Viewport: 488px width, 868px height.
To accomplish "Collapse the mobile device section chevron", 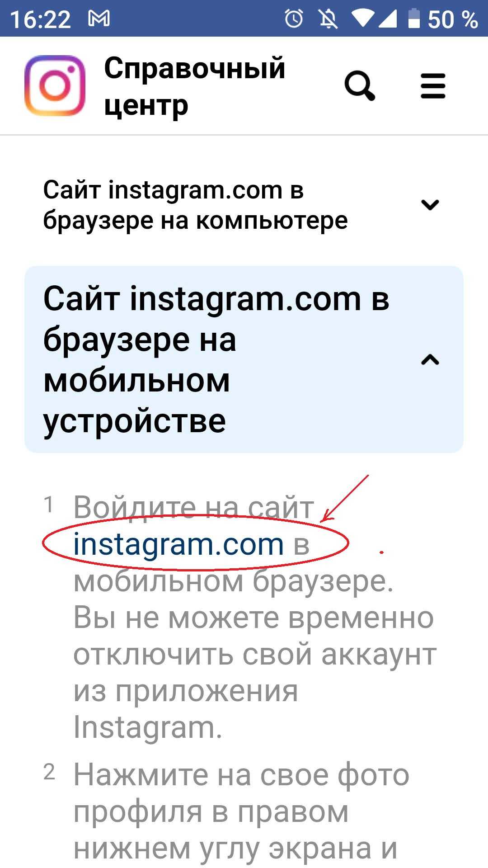I will point(430,360).
